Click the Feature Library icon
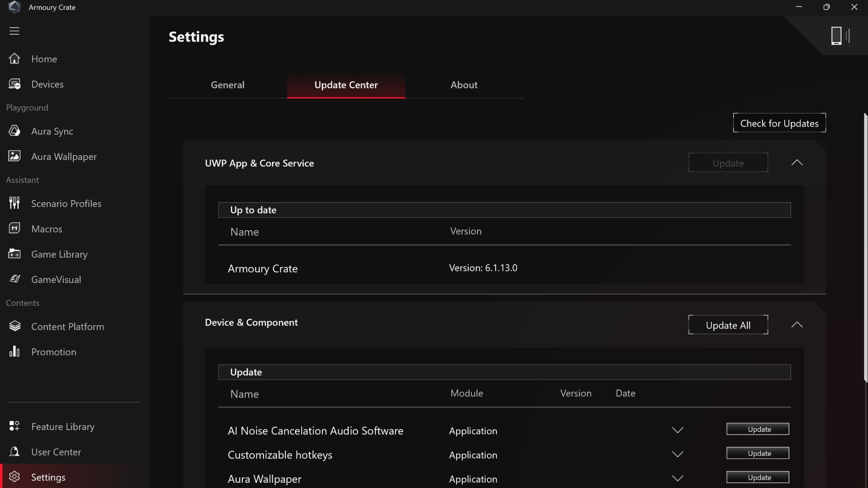Image resolution: width=868 pixels, height=488 pixels. pyautogui.click(x=14, y=426)
